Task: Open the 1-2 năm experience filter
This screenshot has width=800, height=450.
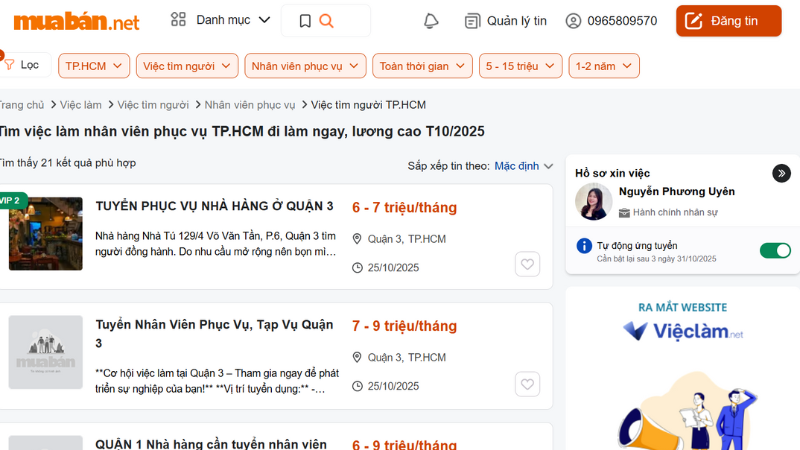Action: coord(604,66)
